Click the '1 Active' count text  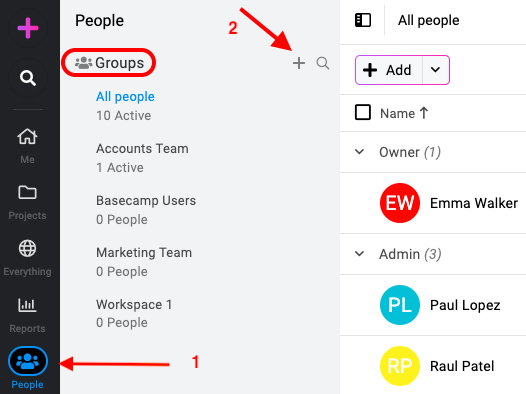[x=120, y=167]
